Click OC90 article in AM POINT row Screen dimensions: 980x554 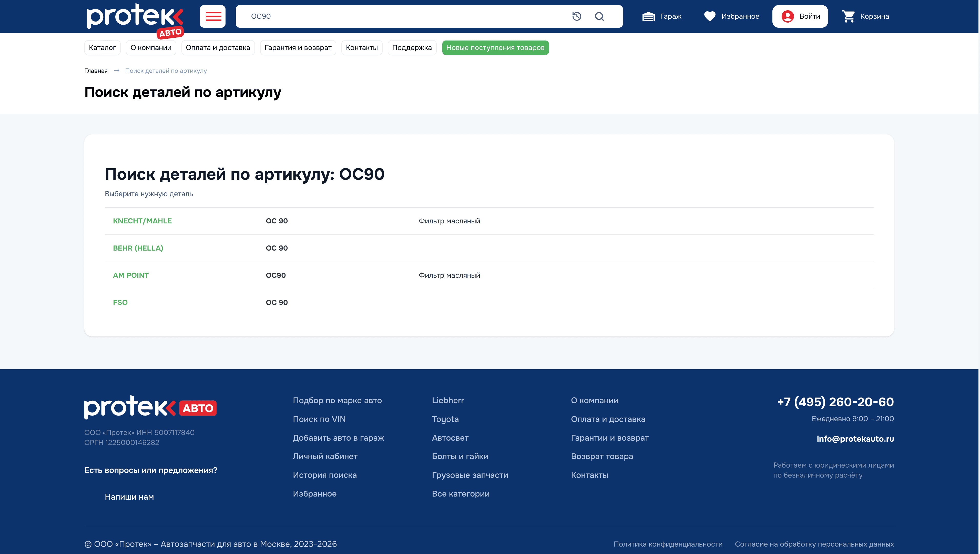click(x=276, y=275)
